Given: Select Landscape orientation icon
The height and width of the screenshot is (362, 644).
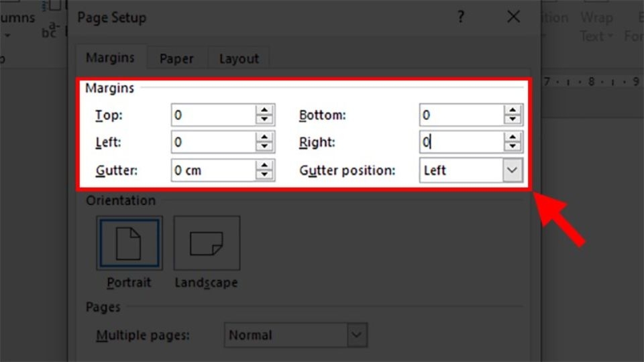Looking at the screenshot, I should pyautogui.click(x=207, y=243).
